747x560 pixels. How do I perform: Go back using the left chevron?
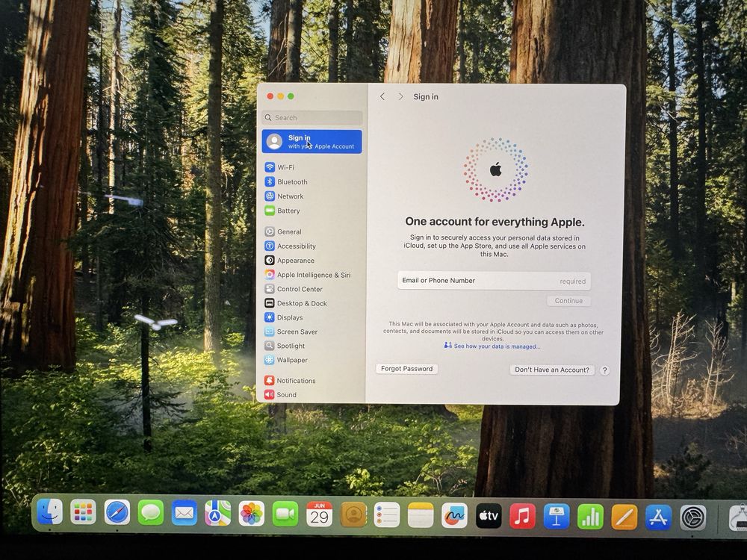pyautogui.click(x=382, y=96)
